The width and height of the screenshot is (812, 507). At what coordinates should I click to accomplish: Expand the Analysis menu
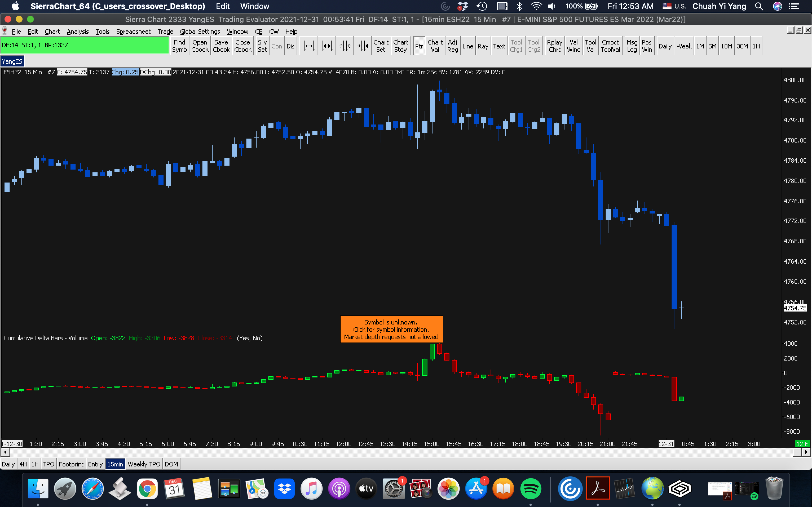[78, 32]
